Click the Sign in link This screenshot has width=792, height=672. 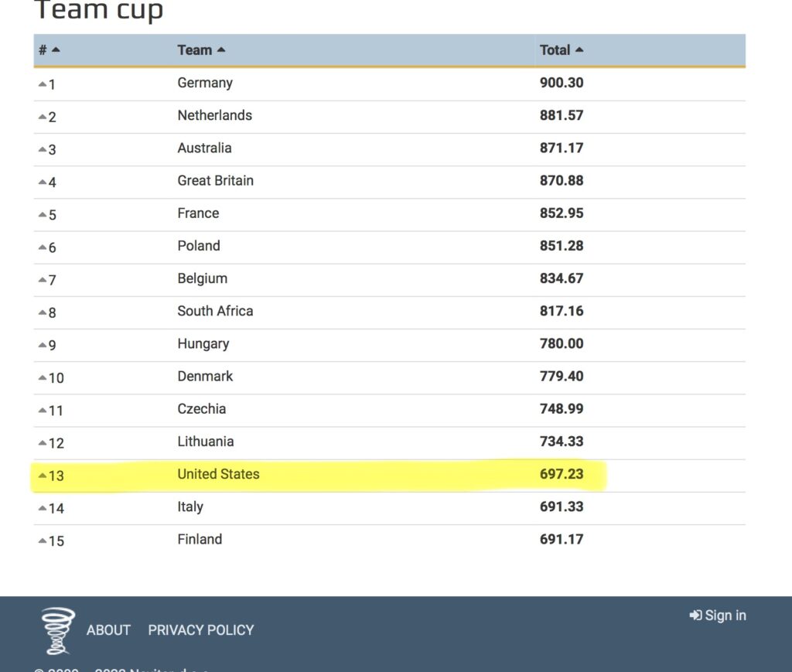[x=725, y=616]
